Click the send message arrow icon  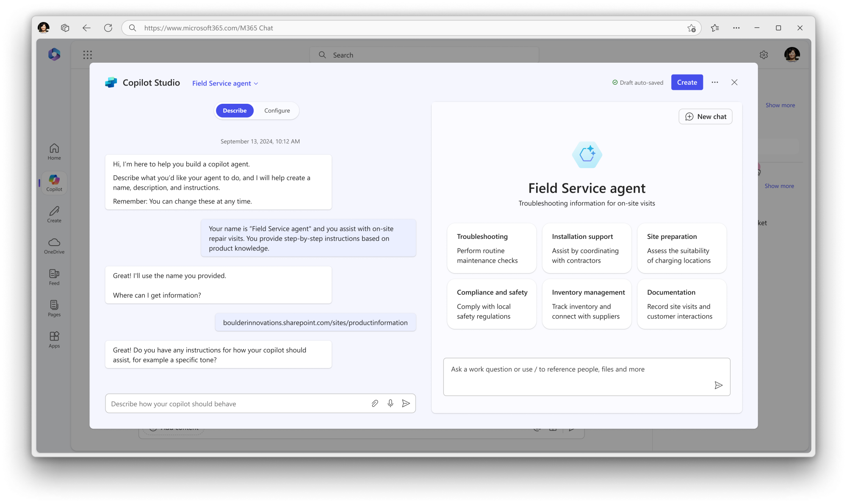click(x=406, y=403)
